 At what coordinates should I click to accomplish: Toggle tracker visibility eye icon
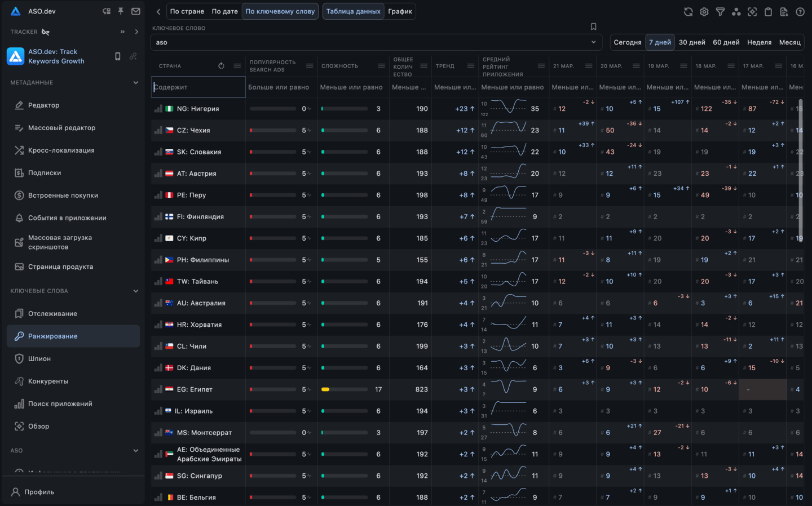click(46, 32)
